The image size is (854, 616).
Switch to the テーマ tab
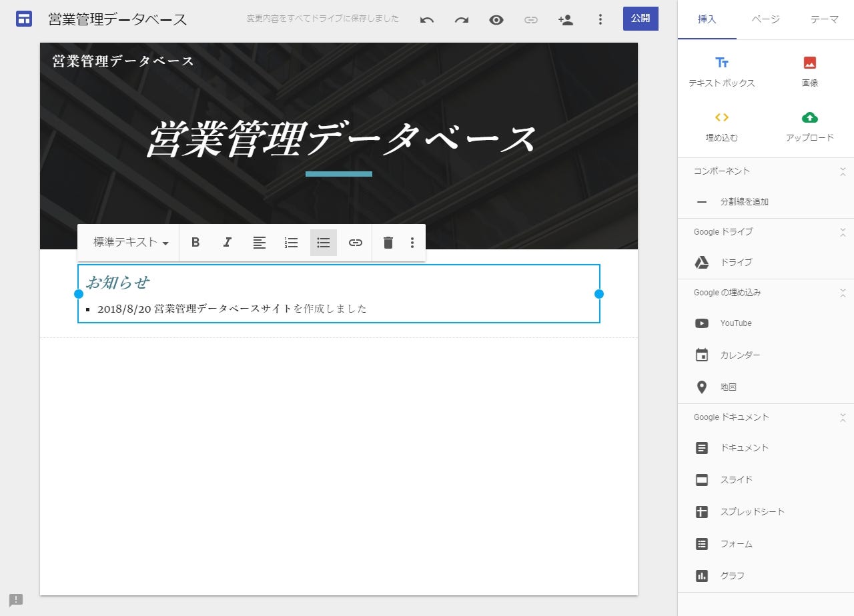[825, 19]
